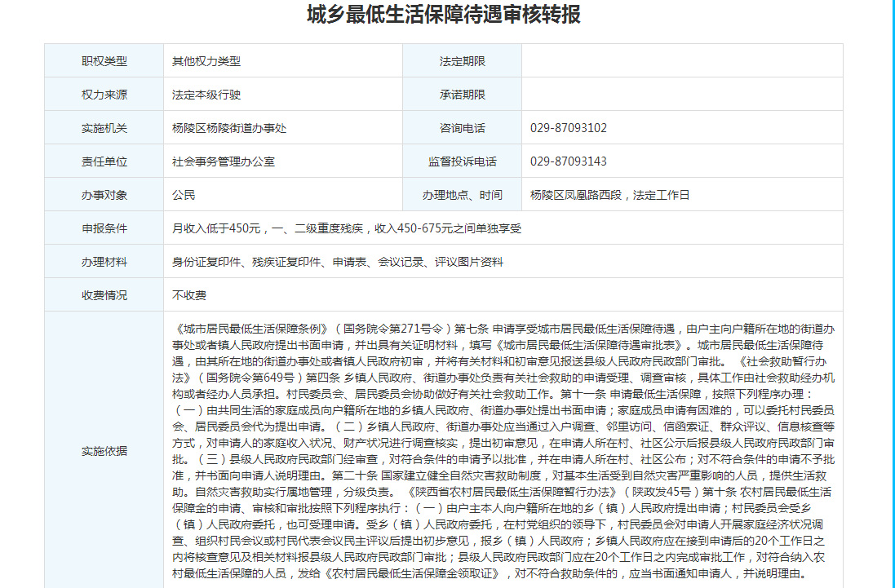Select the 法定本级行驶 value text
895x588 pixels.
206,95
